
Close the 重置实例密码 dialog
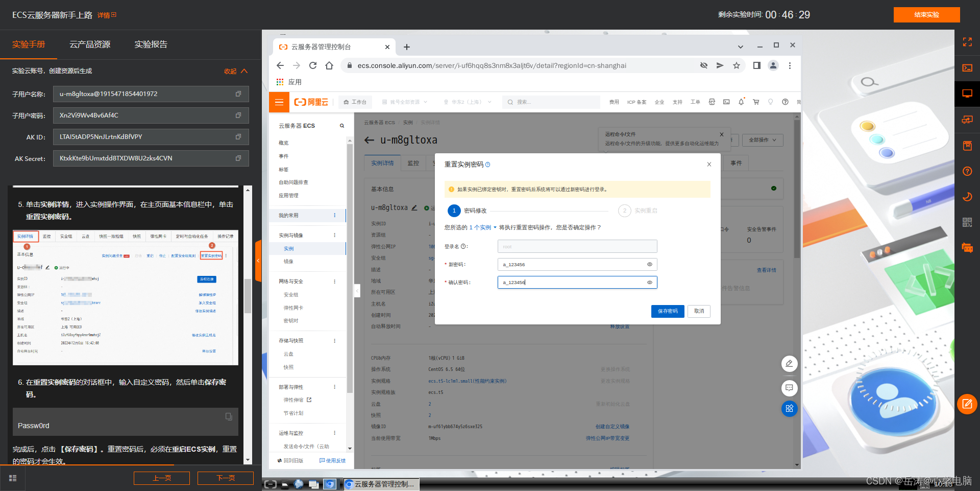(x=709, y=165)
